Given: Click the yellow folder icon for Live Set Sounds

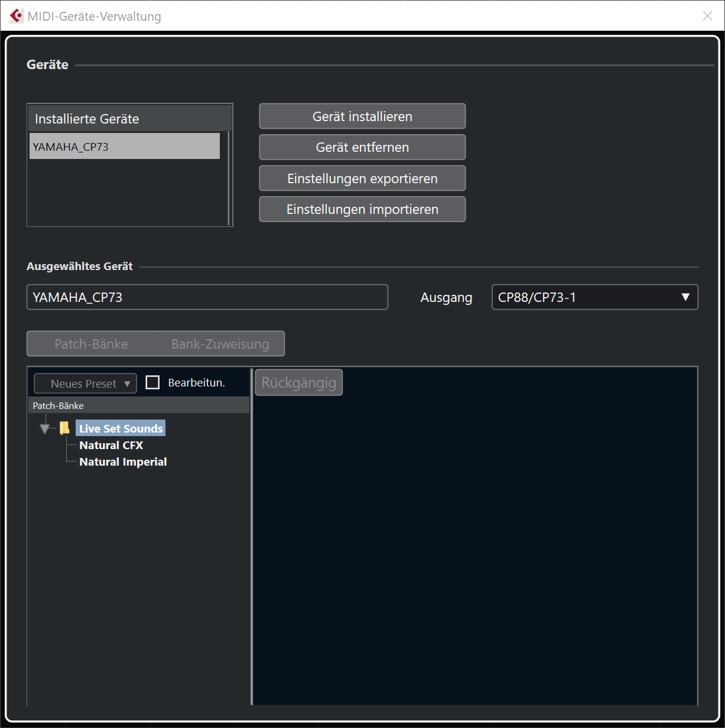Looking at the screenshot, I should [x=64, y=428].
